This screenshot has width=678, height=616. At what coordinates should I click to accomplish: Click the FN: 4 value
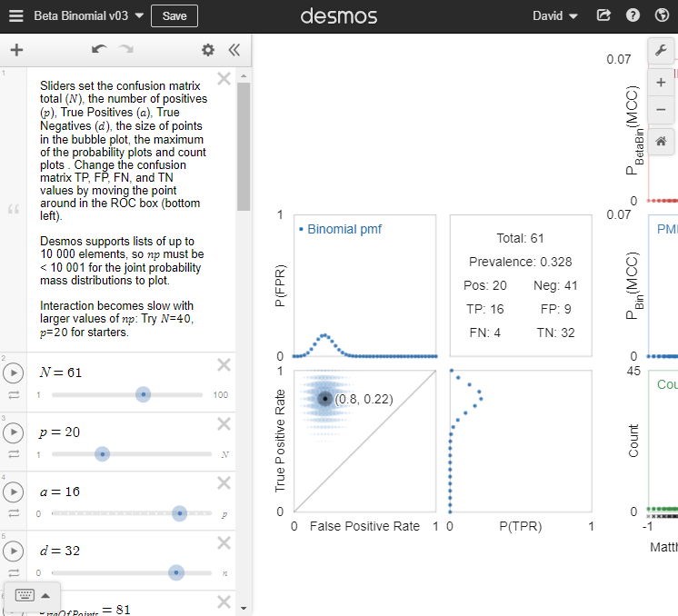[484, 333]
